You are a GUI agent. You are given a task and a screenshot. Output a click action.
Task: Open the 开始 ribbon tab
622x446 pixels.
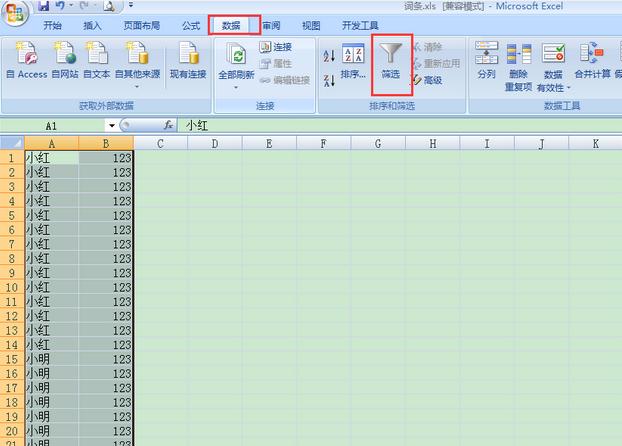52,26
